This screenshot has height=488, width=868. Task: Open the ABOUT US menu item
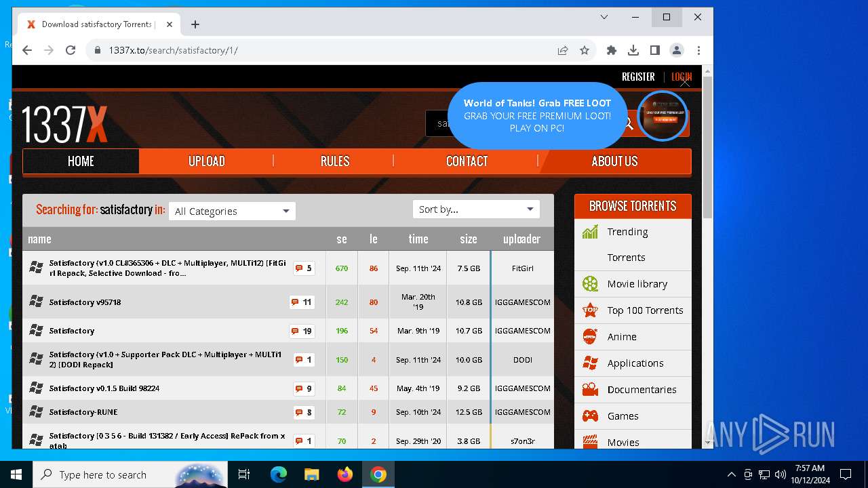point(614,161)
